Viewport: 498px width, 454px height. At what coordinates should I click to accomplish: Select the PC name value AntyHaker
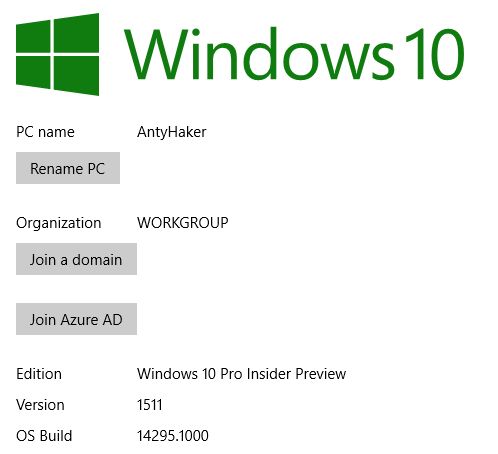pyautogui.click(x=171, y=132)
